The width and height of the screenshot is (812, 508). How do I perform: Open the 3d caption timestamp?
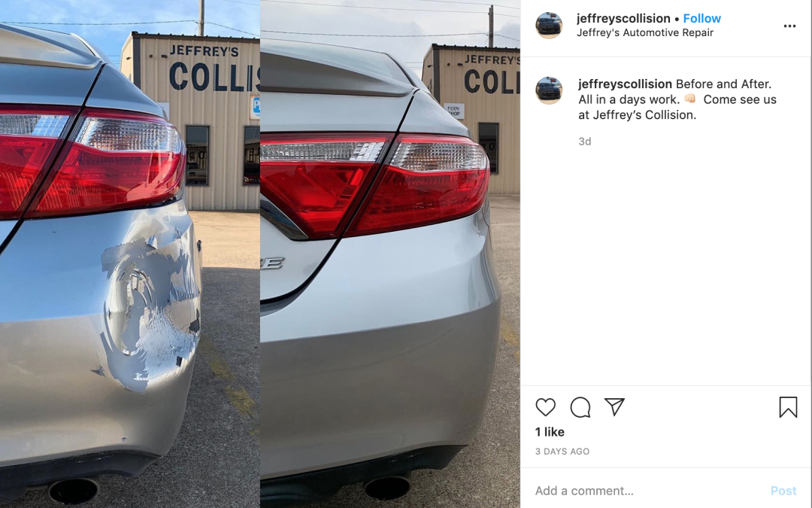point(585,141)
